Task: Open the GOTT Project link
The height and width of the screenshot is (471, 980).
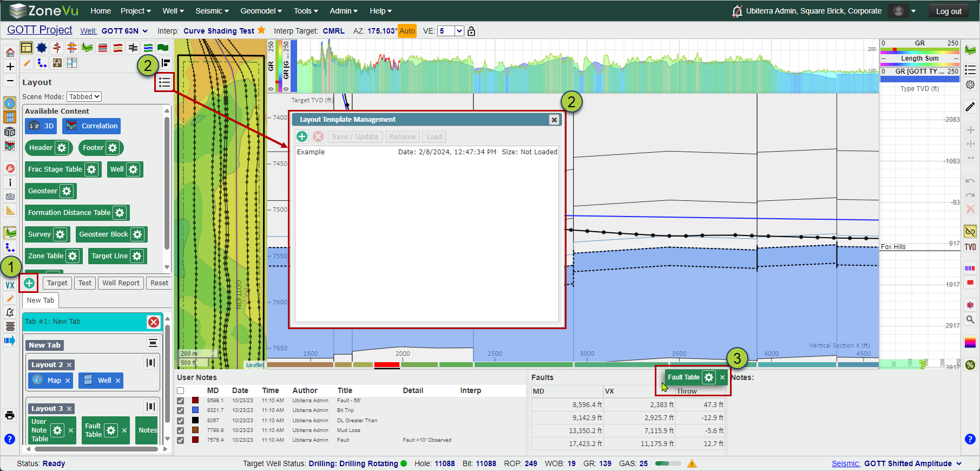Action: pyautogui.click(x=40, y=30)
